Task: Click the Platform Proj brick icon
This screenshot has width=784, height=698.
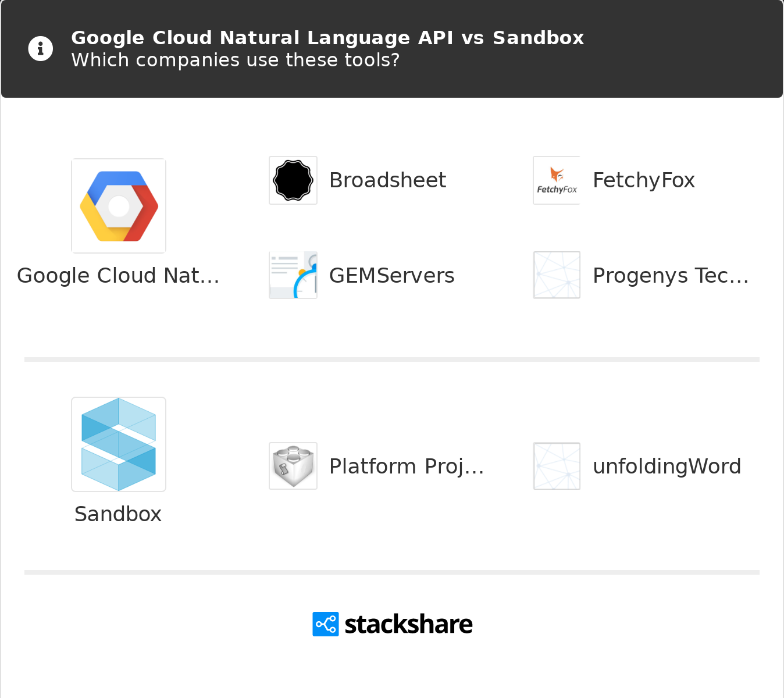Action: (x=293, y=466)
